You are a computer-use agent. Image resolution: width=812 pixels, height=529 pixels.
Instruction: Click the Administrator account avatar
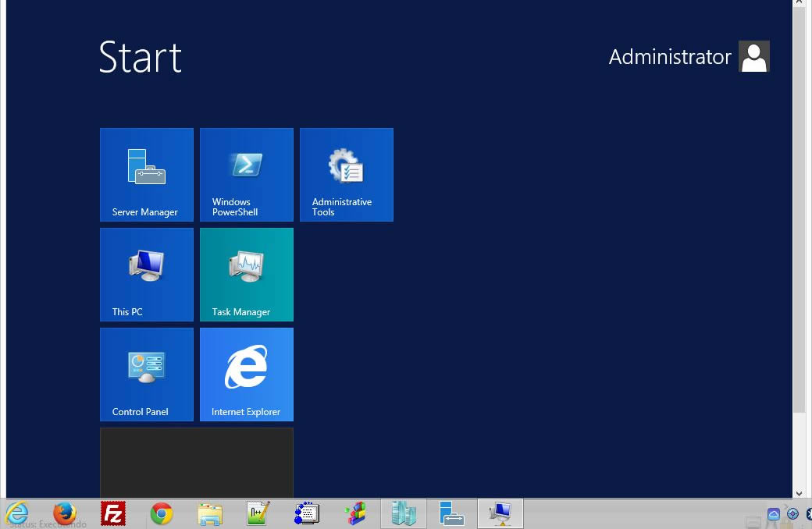[753, 56]
